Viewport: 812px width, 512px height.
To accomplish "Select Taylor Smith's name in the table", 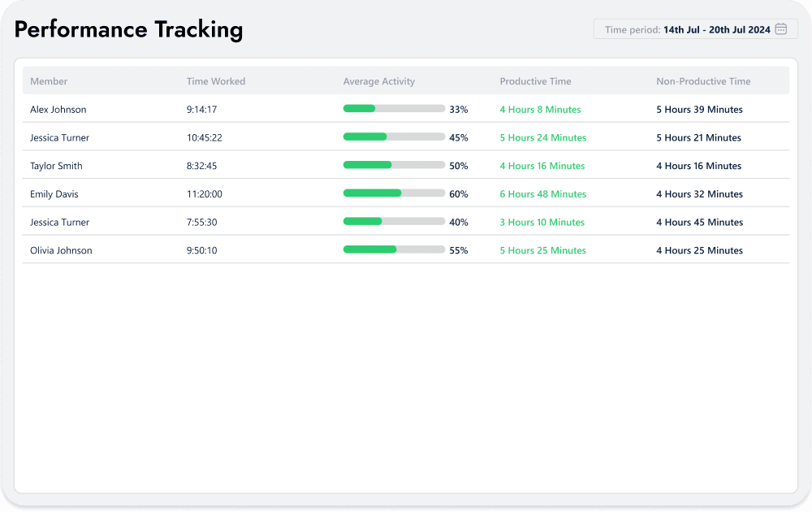I will pos(56,166).
